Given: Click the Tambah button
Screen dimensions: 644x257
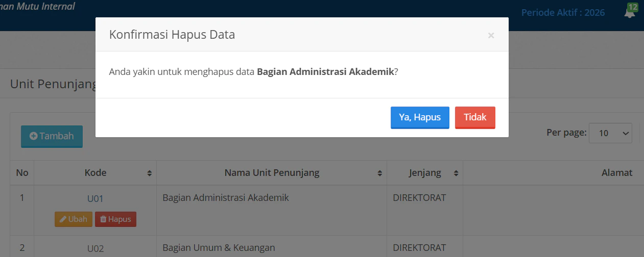Looking at the screenshot, I should (52, 136).
